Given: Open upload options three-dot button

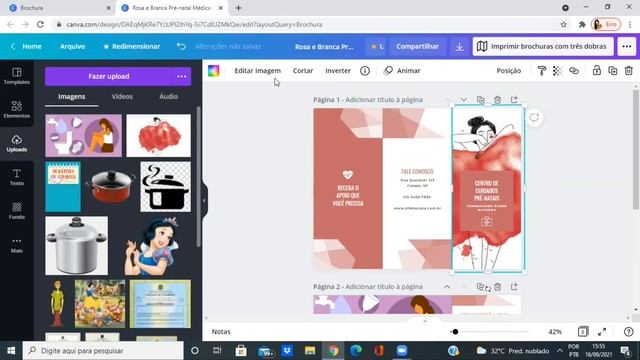Looking at the screenshot, I should coord(182,76).
